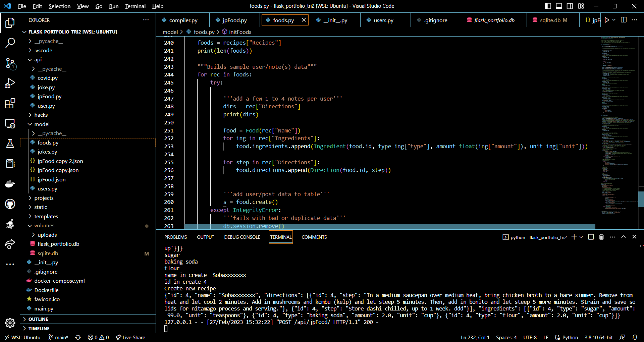Open notifications bell in status bar

tap(635, 337)
